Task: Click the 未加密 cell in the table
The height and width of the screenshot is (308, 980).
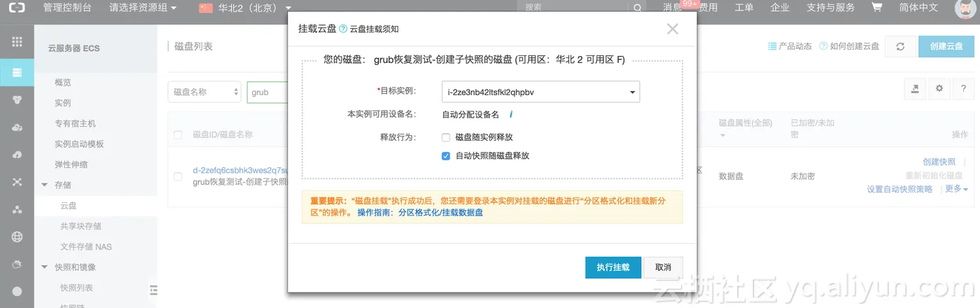Action: (x=802, y=176)
